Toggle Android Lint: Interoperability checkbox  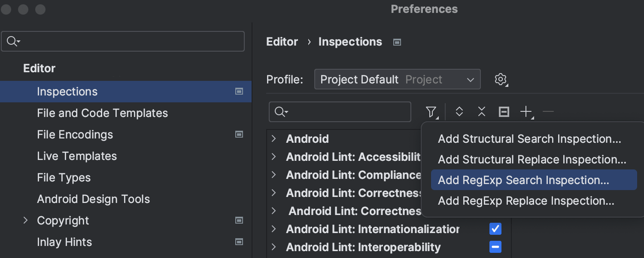tap(495, 247)
